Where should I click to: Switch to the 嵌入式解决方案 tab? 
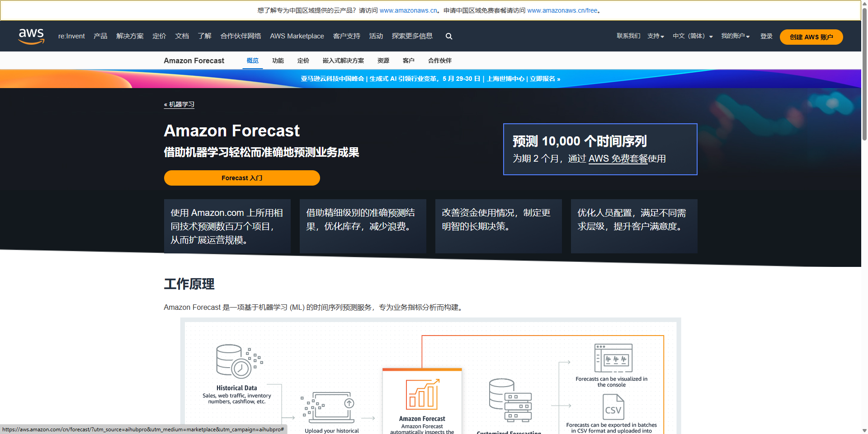[x=343, y=61]
